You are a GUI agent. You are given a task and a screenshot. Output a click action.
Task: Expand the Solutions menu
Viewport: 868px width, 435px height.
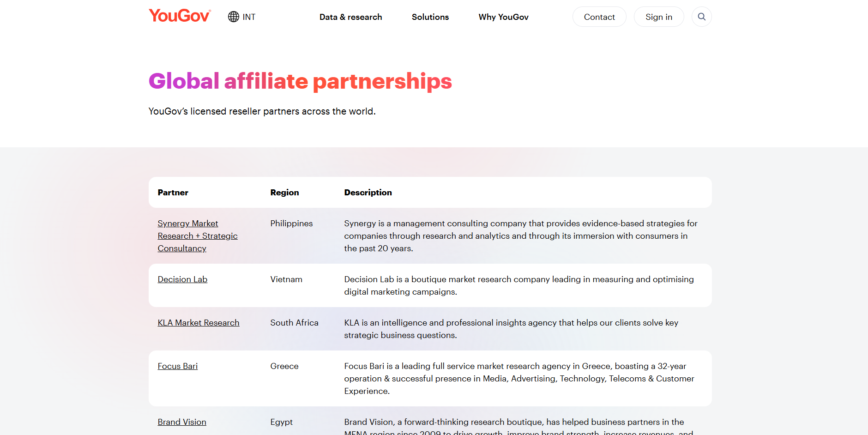430,17
